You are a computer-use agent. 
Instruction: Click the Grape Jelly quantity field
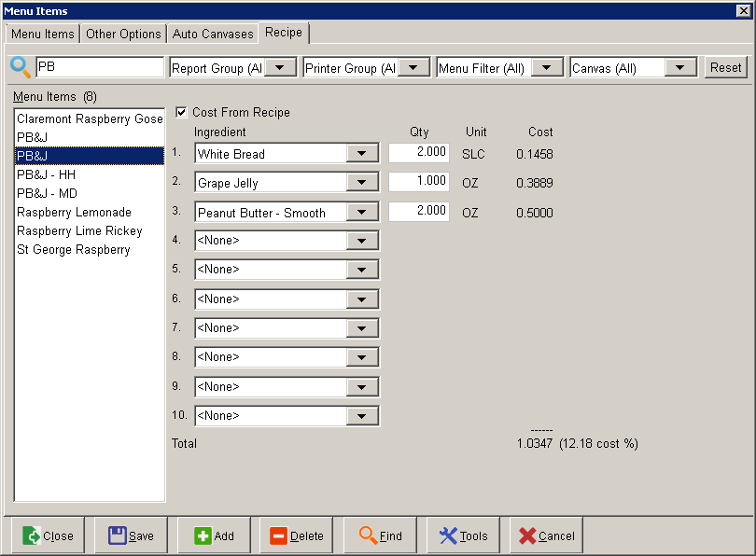tap(419, 181)
